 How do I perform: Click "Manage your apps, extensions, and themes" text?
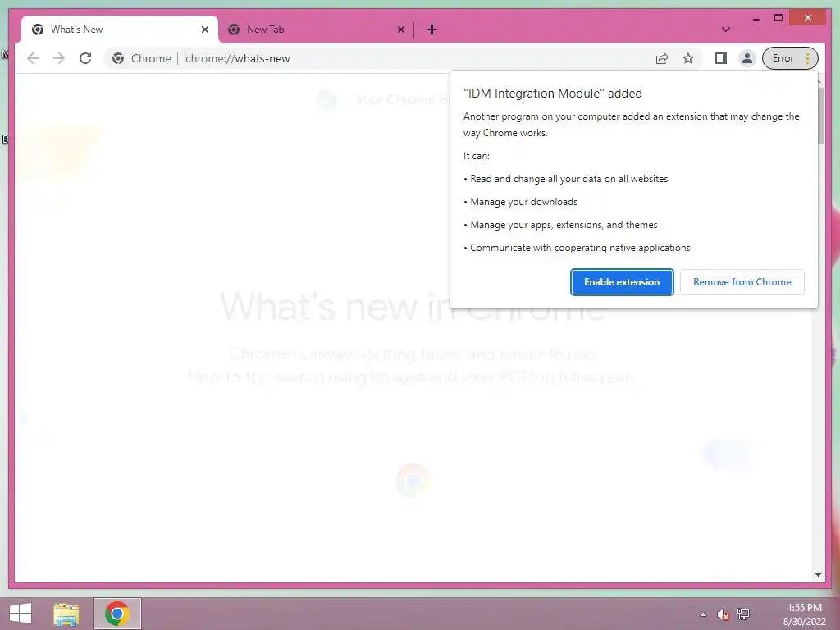pos(564,225)
